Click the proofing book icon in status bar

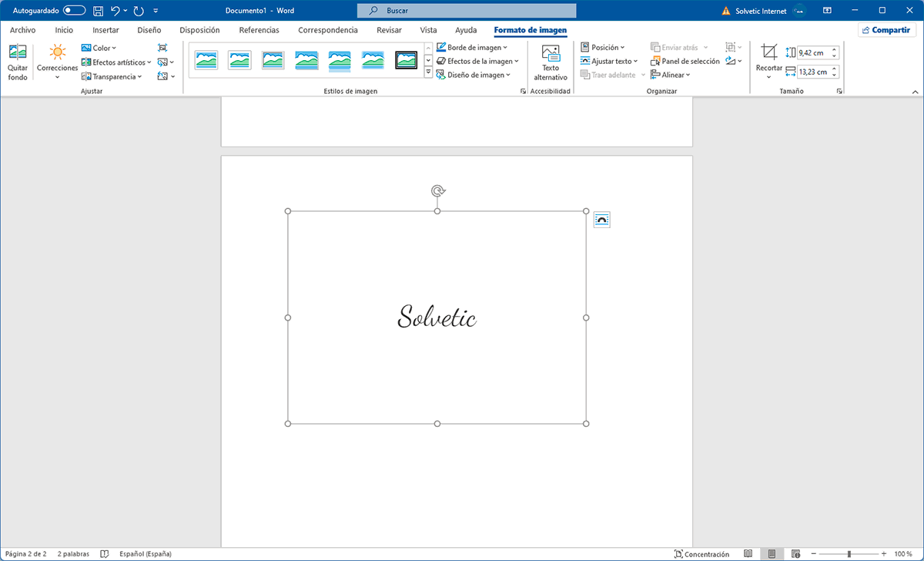(105, 554)
